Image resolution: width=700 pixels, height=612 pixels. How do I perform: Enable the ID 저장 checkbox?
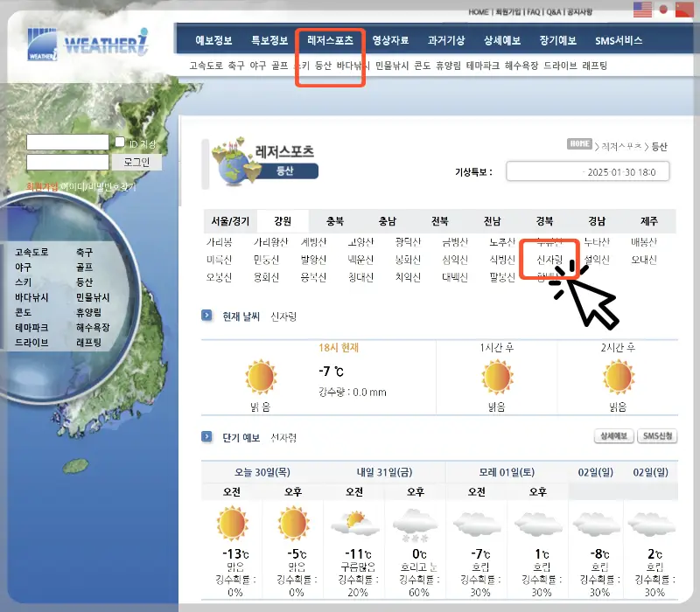pos(119,141)
